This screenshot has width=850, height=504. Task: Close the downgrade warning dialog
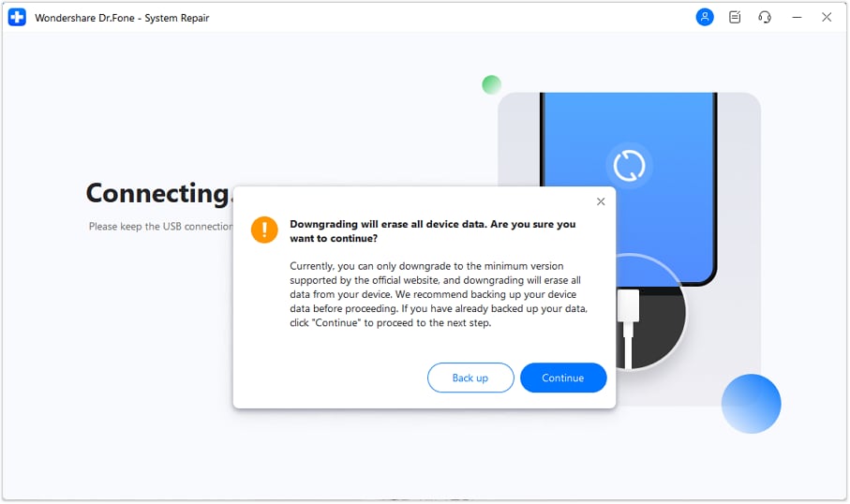point(601,201)
